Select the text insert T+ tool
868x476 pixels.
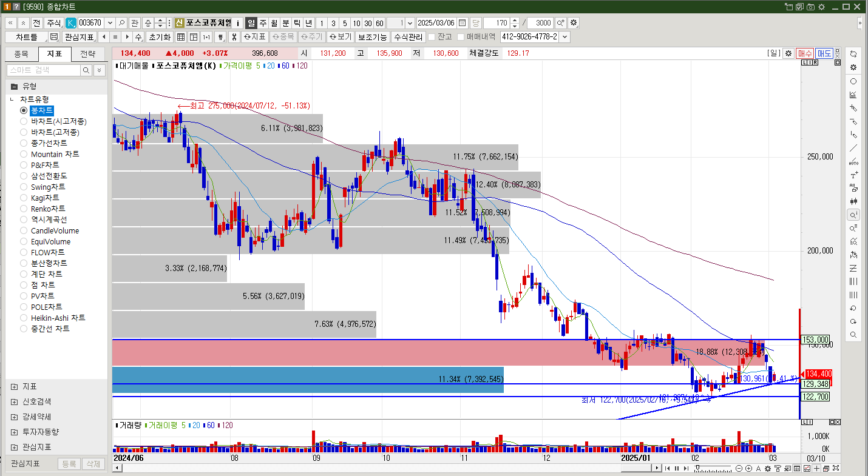pos(853,175)
